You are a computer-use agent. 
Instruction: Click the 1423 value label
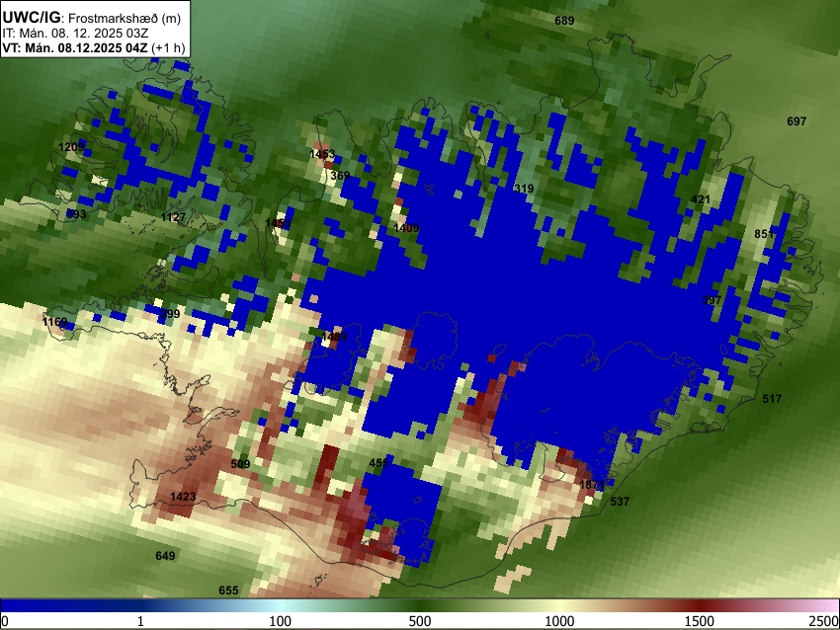coord(183,497)
